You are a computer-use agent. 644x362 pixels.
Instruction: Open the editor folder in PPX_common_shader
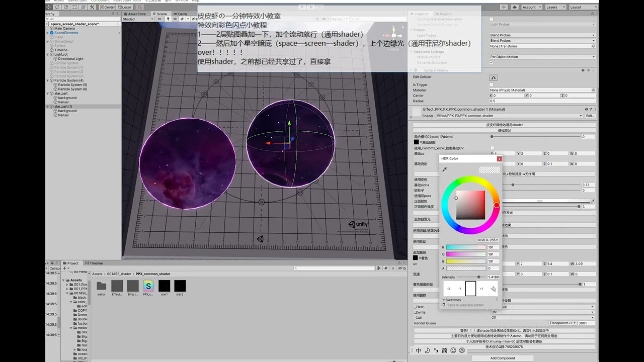102,286
